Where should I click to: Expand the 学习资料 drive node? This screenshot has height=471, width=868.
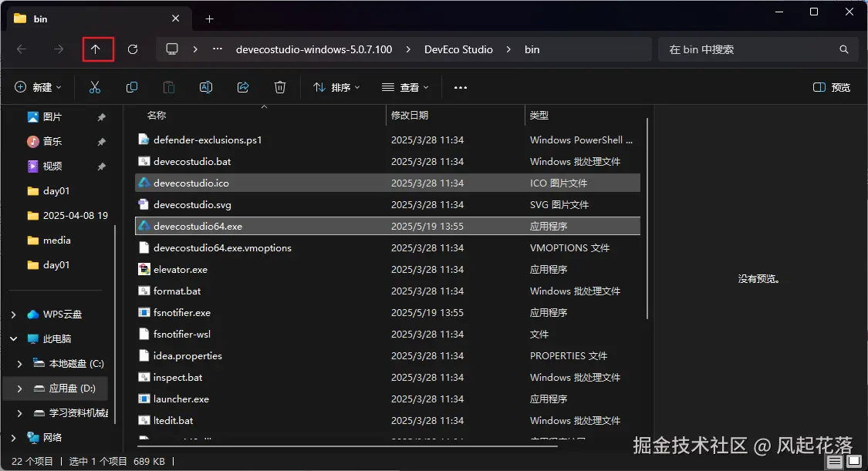(x=20, y=413)
